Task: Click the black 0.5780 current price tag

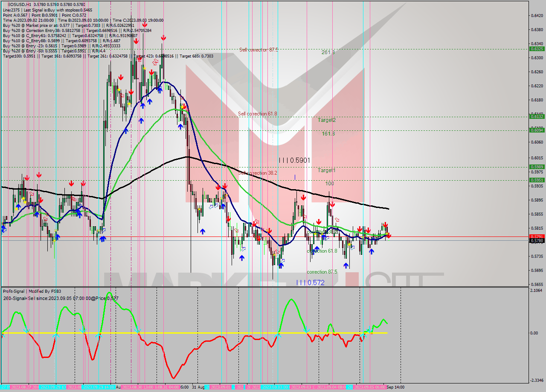Action: pyautogui.click(x=536, y=241)
